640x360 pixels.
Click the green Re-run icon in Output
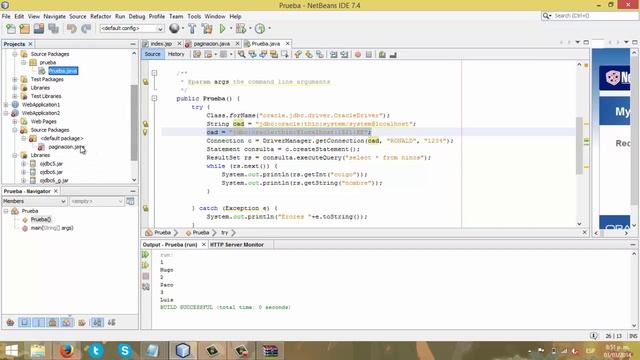(146, 255)
